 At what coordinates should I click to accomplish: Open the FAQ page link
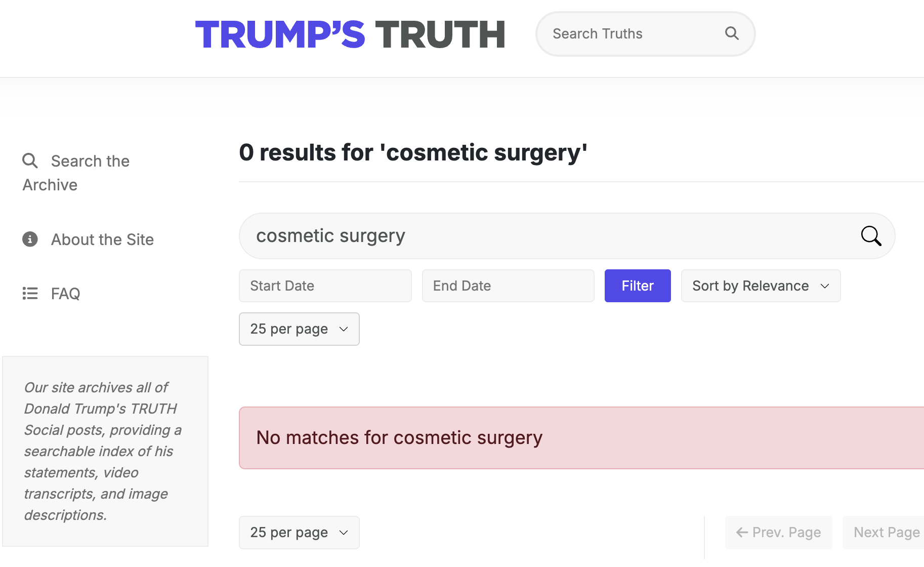coord(66,294)
